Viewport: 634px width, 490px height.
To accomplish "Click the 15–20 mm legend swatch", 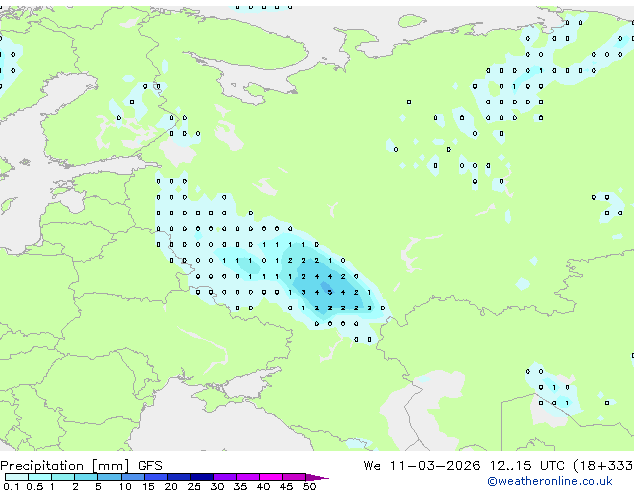I will 156,477.
